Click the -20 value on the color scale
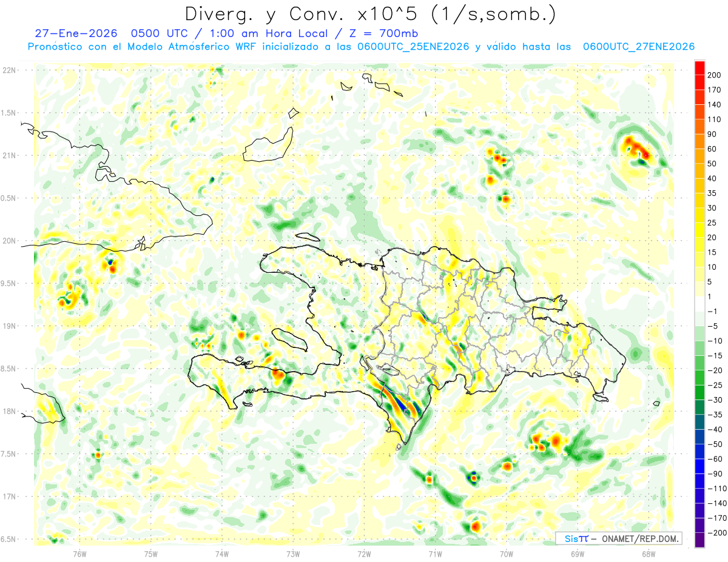Viewport: 728px width, 562px height. [x=715, y=370]
